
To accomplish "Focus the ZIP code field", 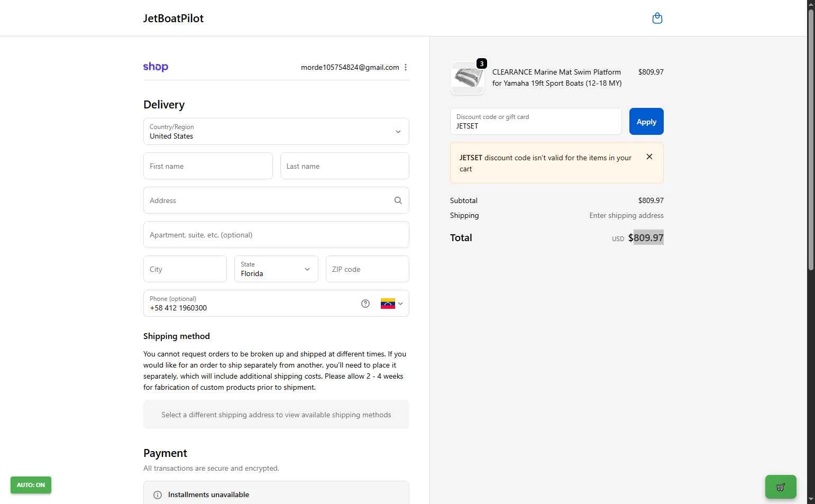I will pos(368,269).
